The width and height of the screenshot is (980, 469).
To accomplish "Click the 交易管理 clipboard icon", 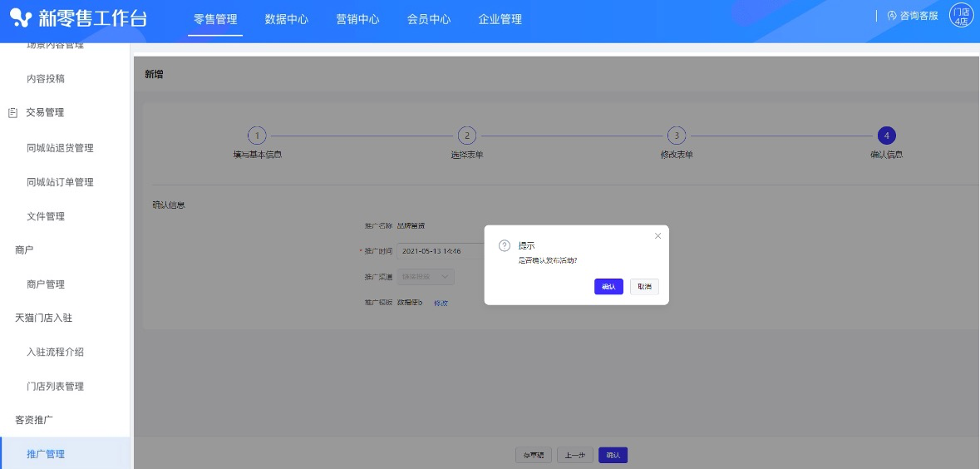I will tap(12, 113).
